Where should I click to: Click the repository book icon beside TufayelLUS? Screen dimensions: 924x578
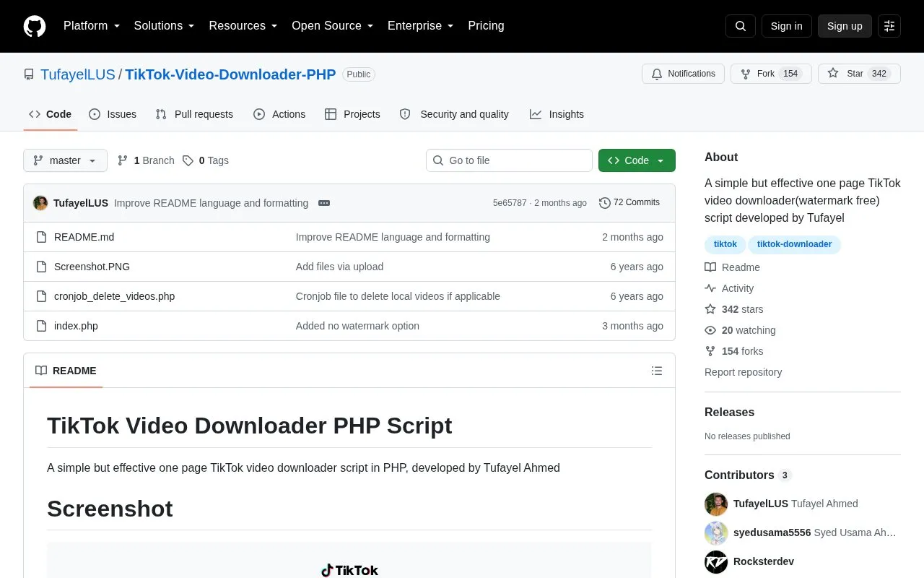coord(29,74)
